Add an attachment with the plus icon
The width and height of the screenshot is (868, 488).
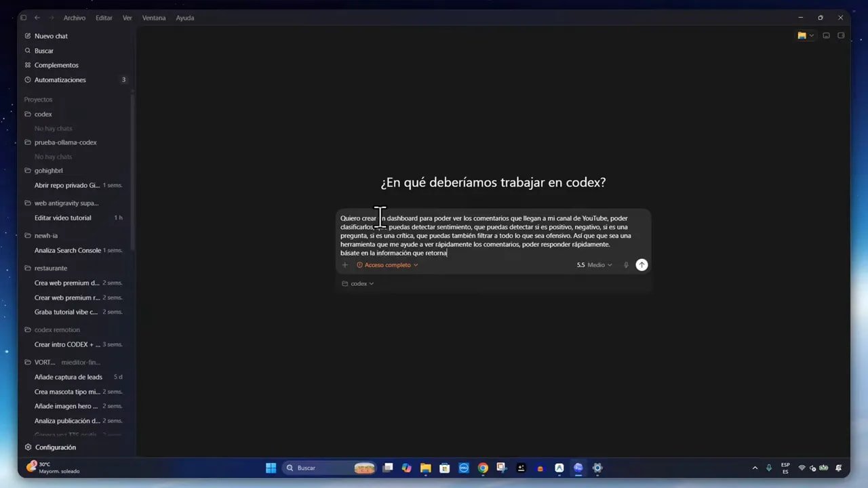click(x=344, y=265)
